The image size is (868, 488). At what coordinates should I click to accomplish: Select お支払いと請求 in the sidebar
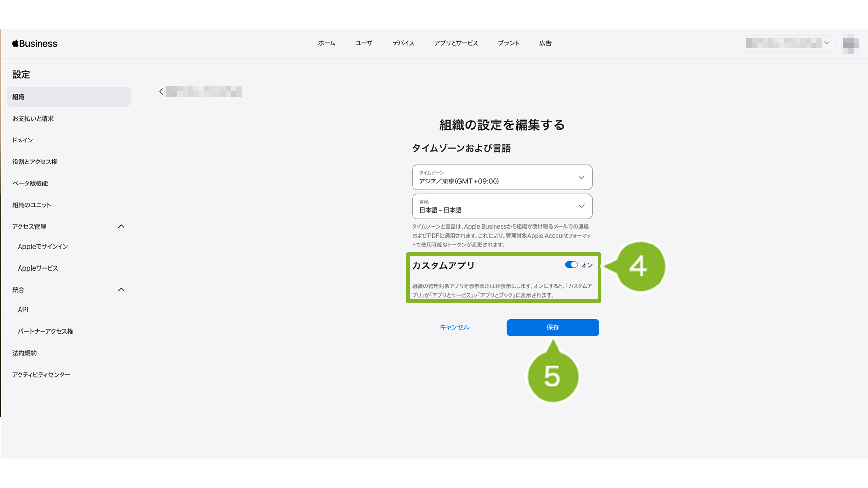coord(33,119)
